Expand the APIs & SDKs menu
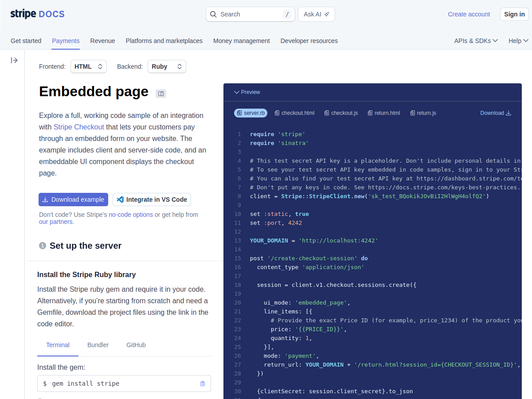Viewport: 532px width, 399px height. [476, 40]
